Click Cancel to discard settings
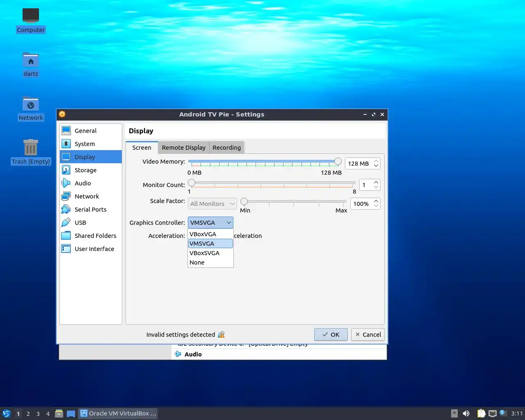 [368, 335]
